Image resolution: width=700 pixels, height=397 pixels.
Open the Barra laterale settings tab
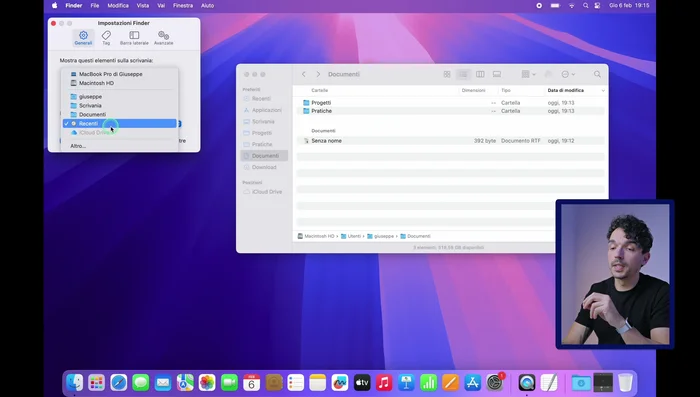point(134,38)
